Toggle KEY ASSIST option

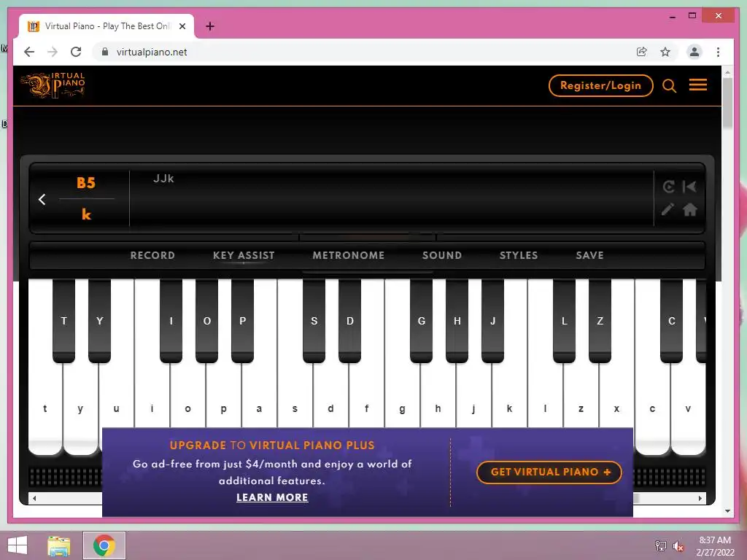pyautogui.click(x=244, y=255)
